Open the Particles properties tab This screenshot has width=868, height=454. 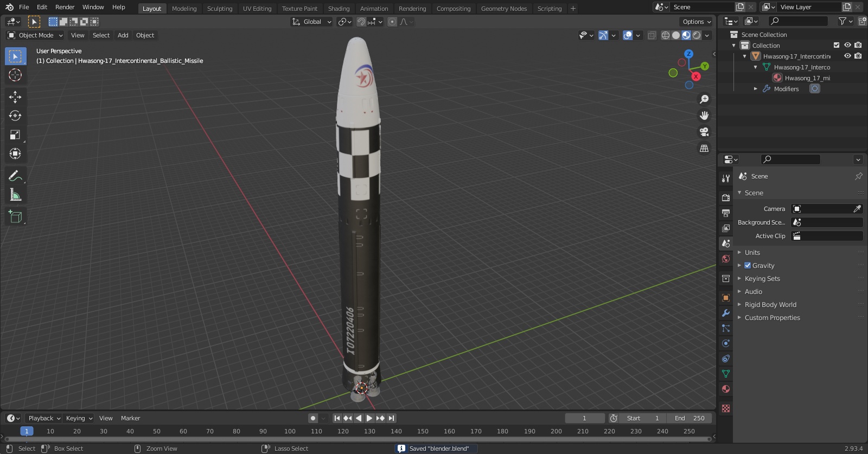coord(725,328)
